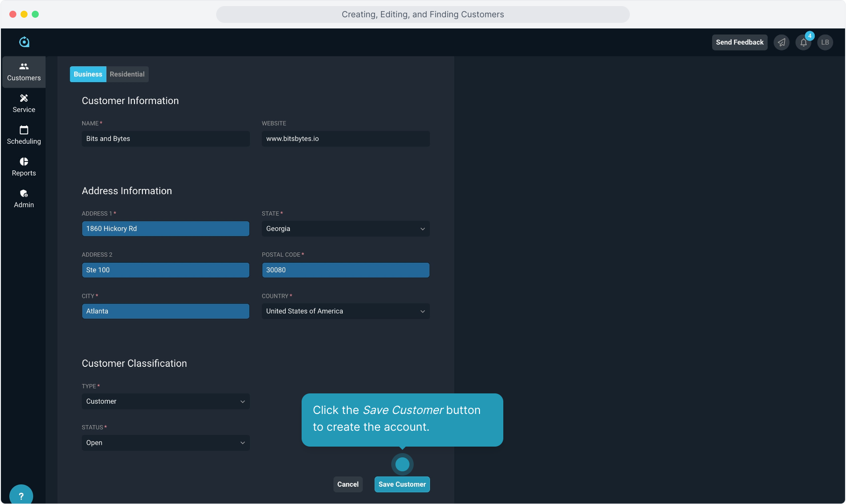The image size is (846, 504).
Task: Expand the Country dropdown
Action: 345,311
